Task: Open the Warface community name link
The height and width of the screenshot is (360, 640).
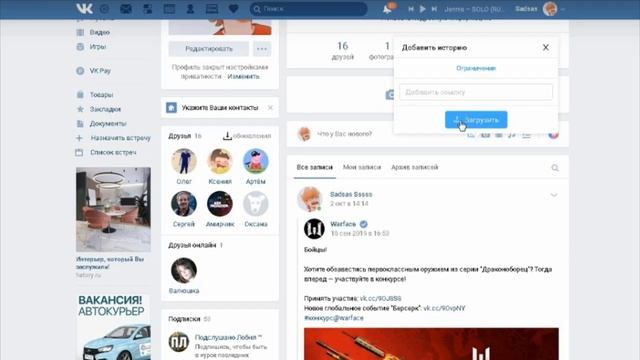Action: click(x=343, y=224)
